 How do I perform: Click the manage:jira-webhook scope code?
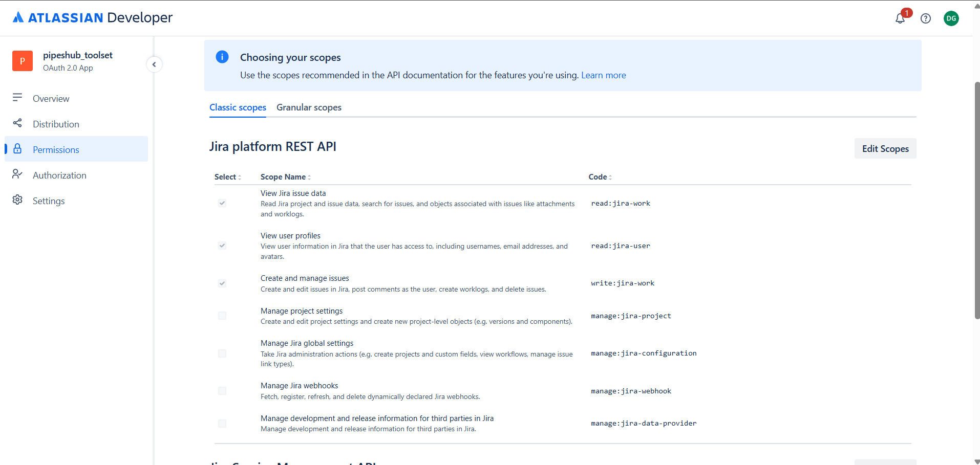(x=631, y=391)
